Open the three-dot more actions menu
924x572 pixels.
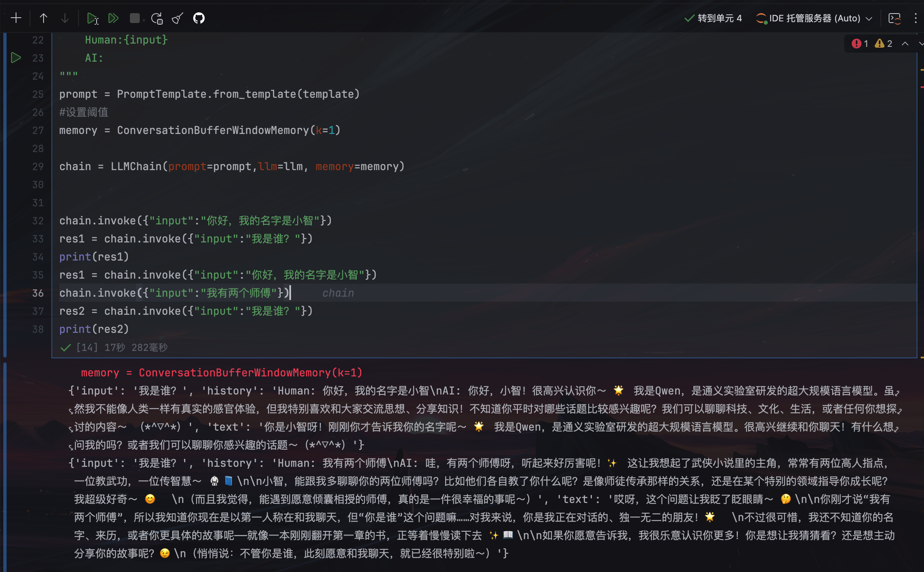pyautogui.click(x=916, y=18)
